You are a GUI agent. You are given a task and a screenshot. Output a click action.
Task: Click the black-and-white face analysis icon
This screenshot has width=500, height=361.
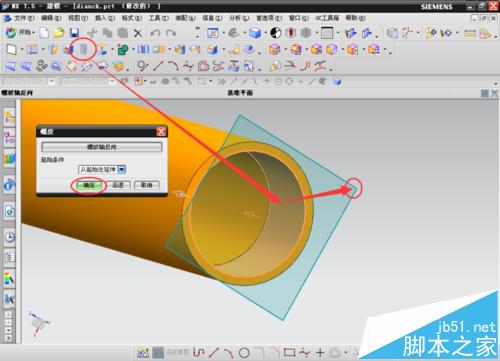point(275,33)
